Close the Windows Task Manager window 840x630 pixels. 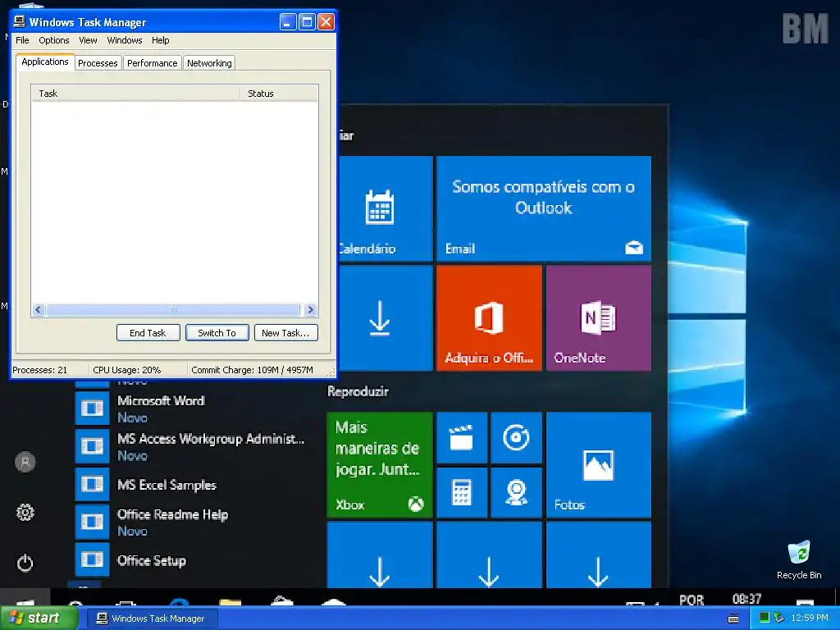(x=326, y=22)
